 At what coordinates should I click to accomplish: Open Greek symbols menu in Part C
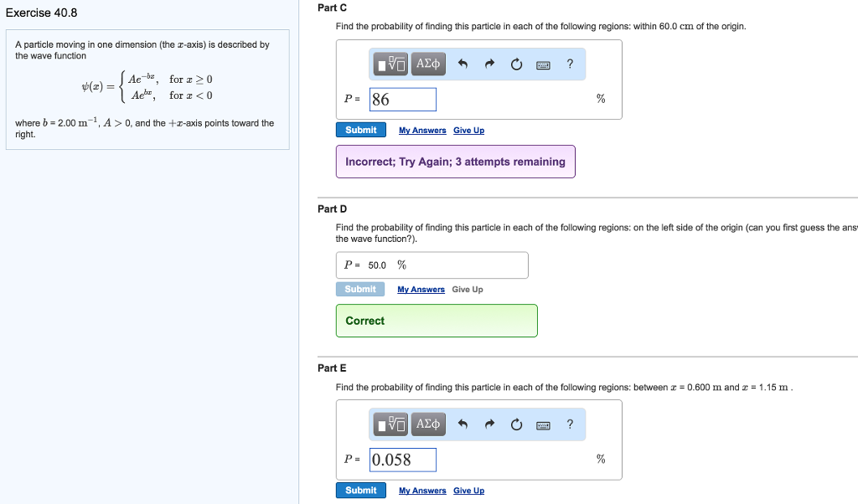tap(428, 64)
